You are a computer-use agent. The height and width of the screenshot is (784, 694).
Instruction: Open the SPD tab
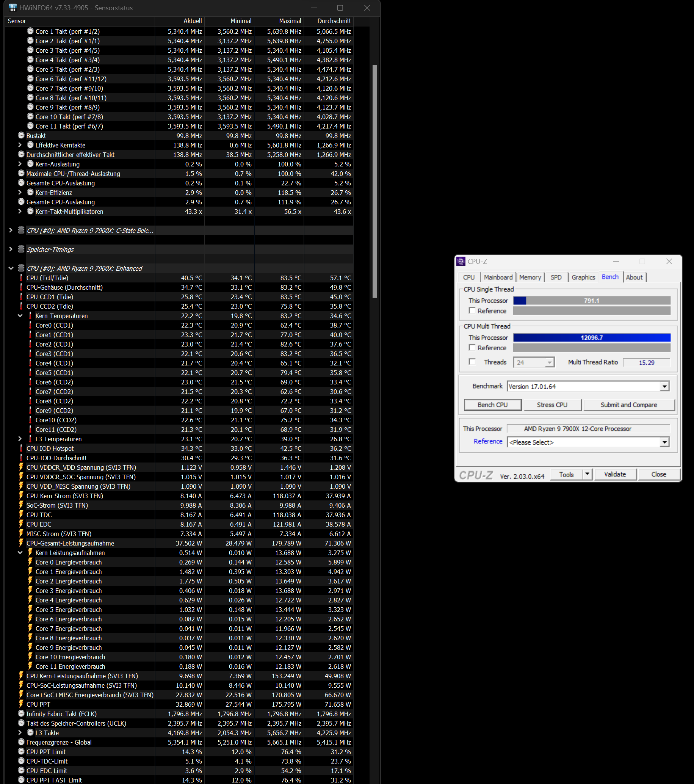pos(556,277)
